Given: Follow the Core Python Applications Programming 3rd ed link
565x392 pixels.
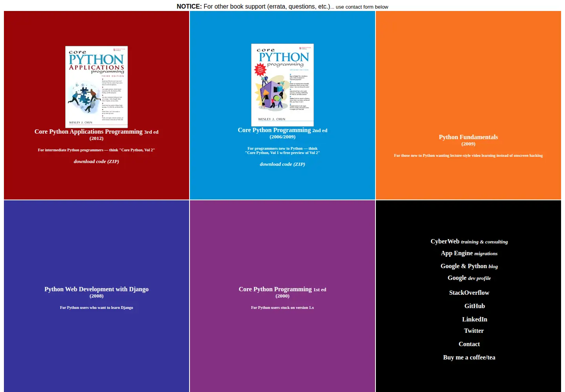Looking at the screenshot, I should click(97, 132).
